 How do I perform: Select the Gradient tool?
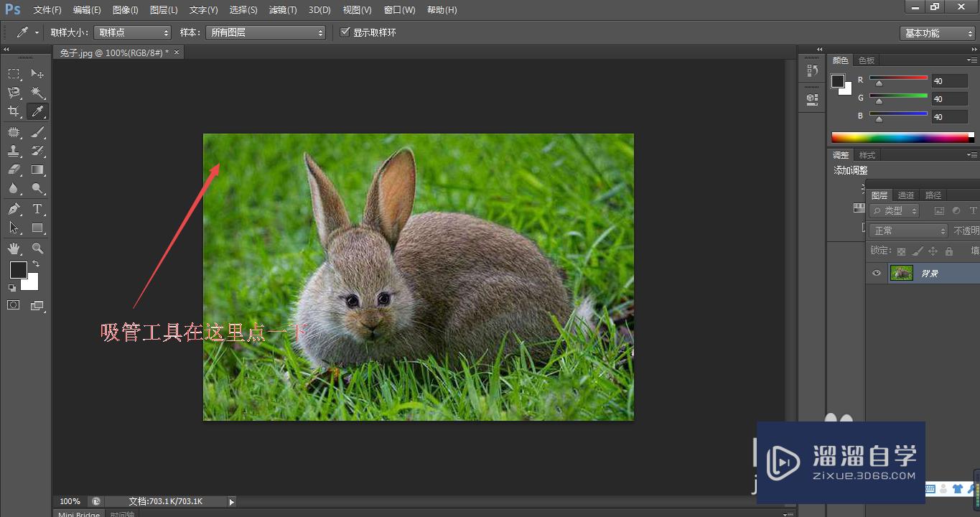[x=37, y=170]
